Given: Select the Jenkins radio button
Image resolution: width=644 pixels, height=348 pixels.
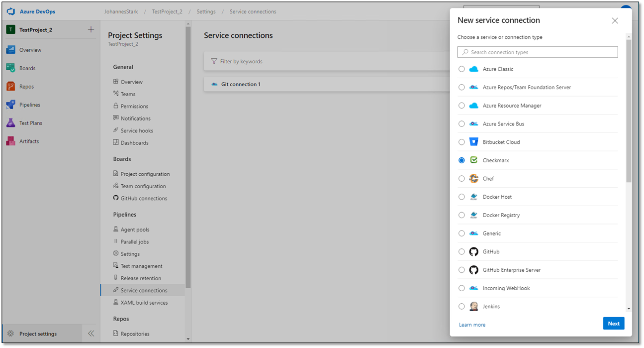Looking at the screenshot, I should pos(461,306).
